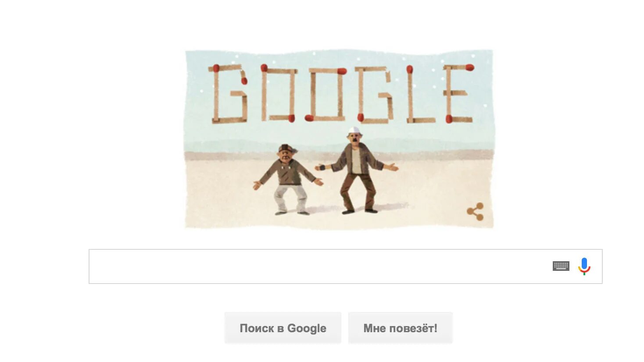Click the second matchstick letter G
Image resolution: width=644 pixels, height=362 pixels.
click(374, 94)
